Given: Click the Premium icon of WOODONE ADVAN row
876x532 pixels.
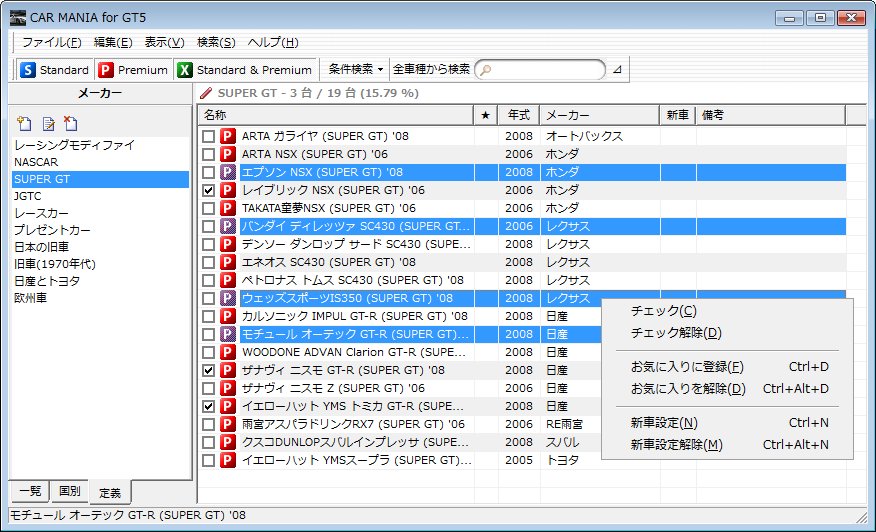Looking at the screenshot, I should pyautogui.click(x=227, y=352).
